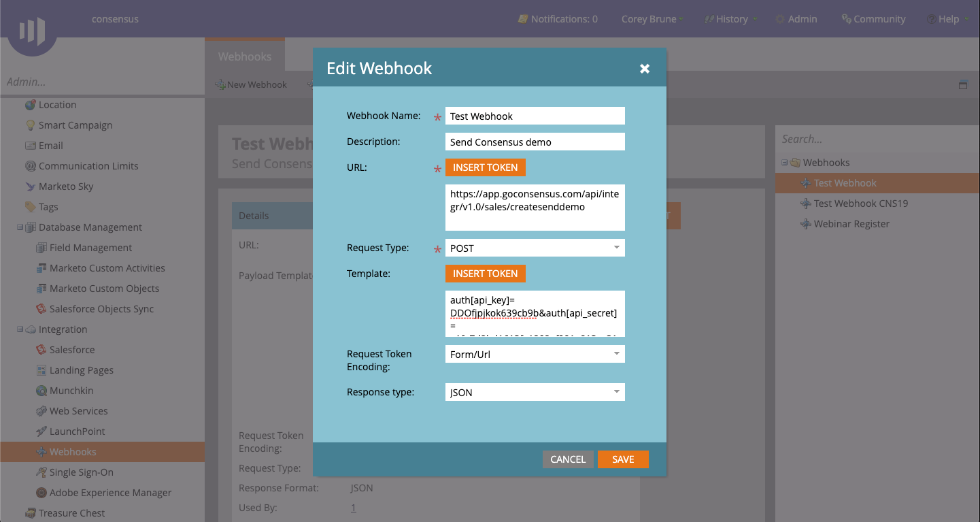
Task: Click into the Template text area
Action: (535, 314)
